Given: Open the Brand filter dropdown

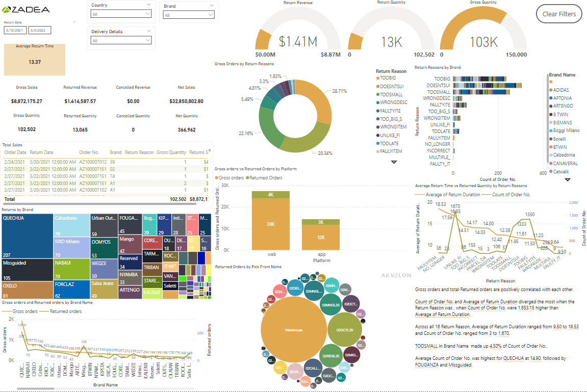Looking at the screenshot, I should 189,15.
